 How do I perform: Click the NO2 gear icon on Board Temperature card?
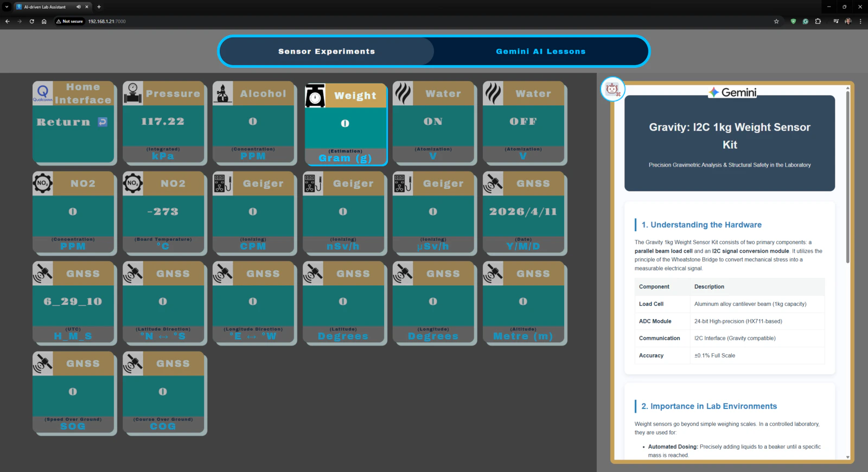[x=133, y=183]
